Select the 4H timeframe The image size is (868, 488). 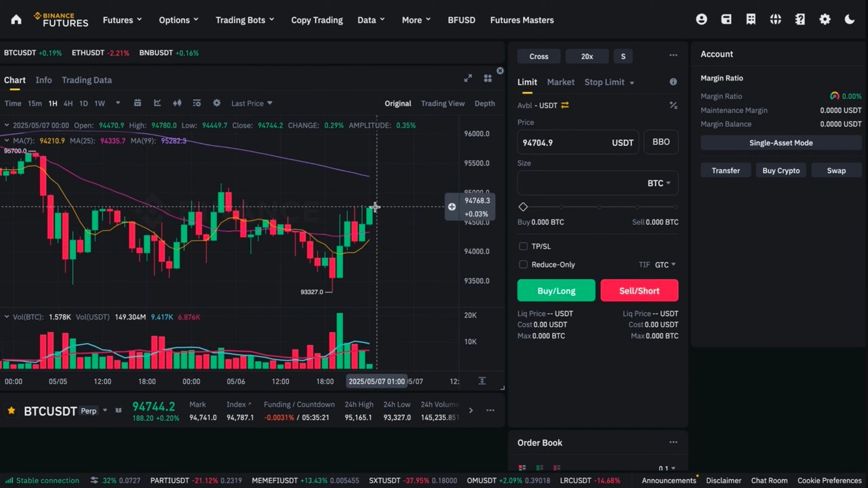coord(68,103)
